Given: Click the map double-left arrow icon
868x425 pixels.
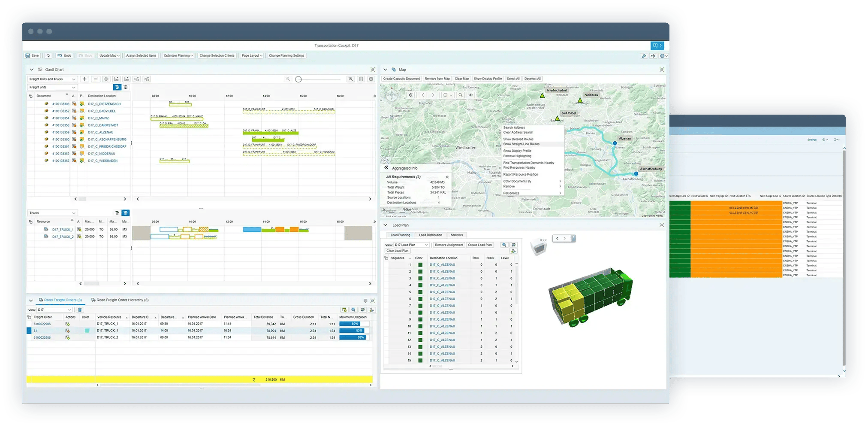Looking at the screenshot, I should 410,95.
